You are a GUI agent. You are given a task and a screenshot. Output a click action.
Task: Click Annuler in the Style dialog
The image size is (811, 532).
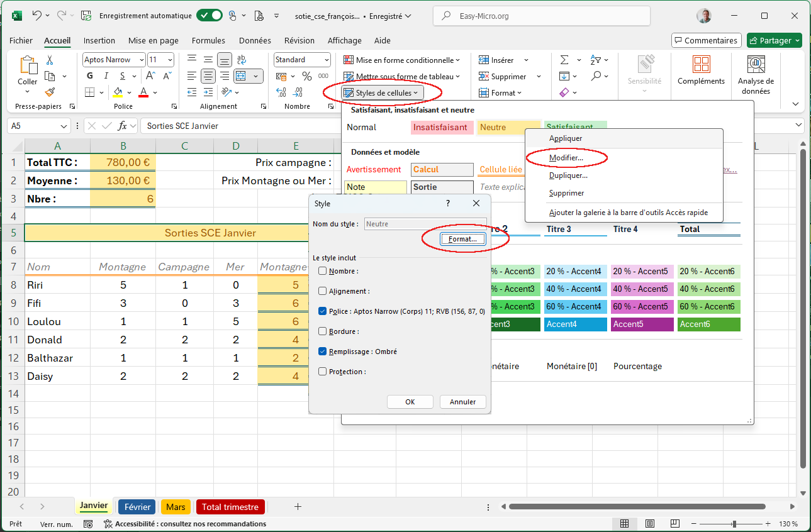[x=462, y=402]
